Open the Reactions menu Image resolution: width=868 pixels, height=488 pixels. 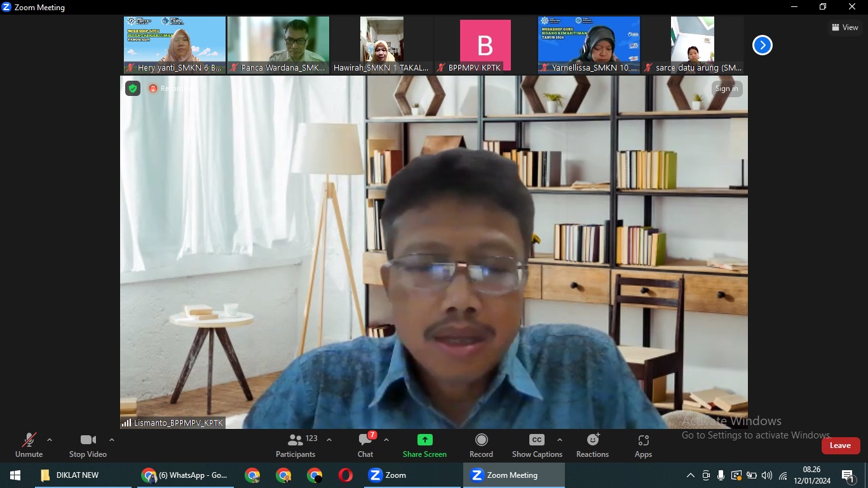[x=592, y=445]
